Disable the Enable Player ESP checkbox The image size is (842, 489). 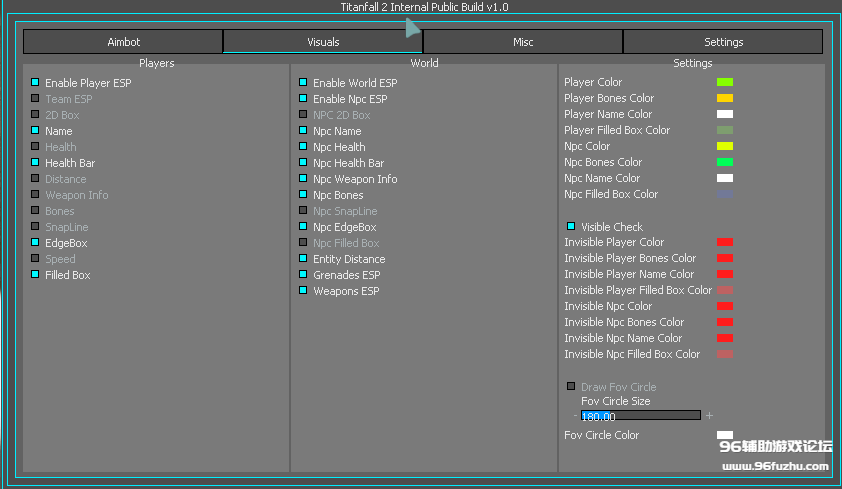35,83
